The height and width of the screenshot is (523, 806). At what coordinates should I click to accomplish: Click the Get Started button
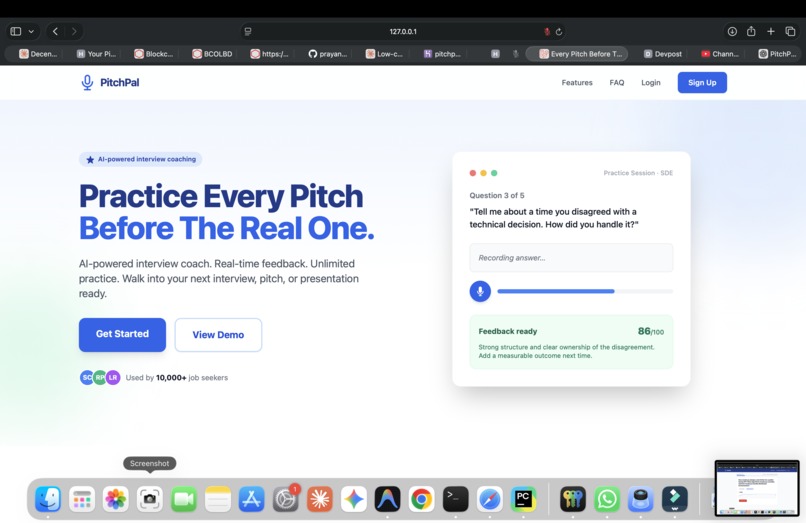[122, 334]
